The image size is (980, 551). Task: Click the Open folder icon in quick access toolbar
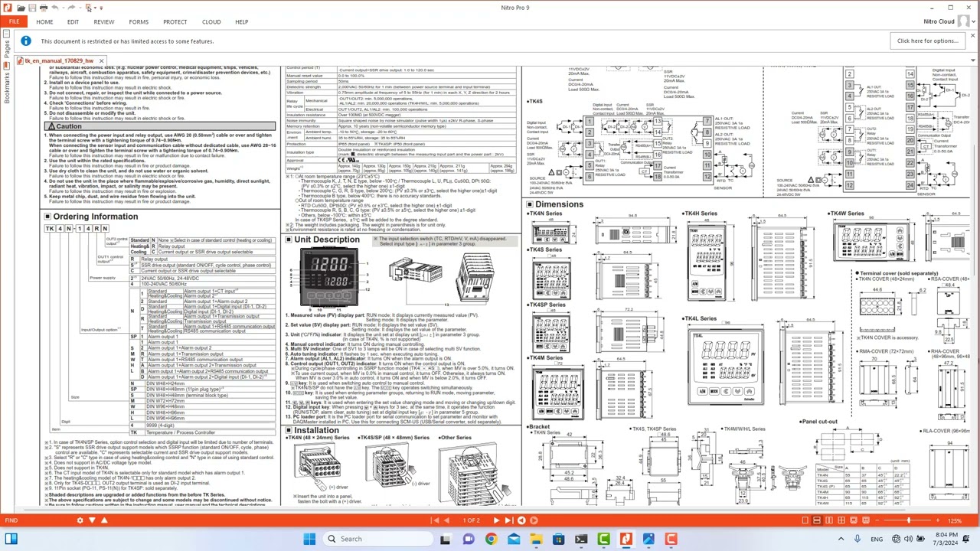(x=21, y=8)
